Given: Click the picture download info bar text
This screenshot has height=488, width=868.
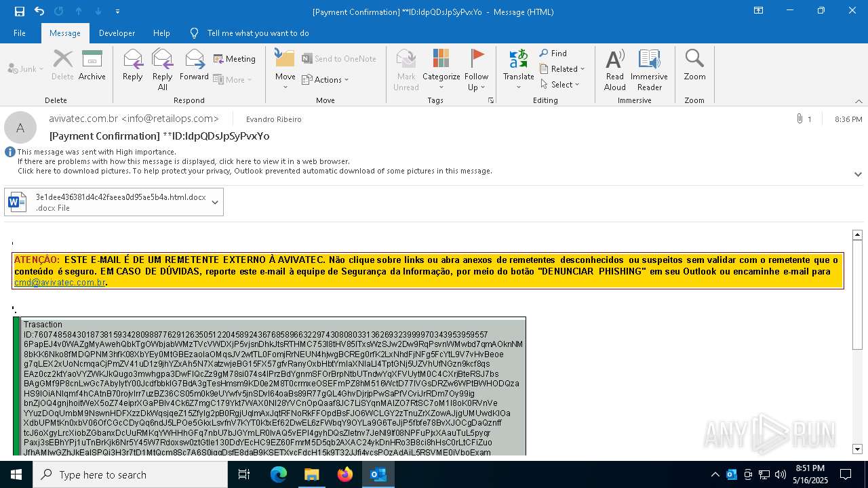Looking at the screenshot, I should coord(254,171).
